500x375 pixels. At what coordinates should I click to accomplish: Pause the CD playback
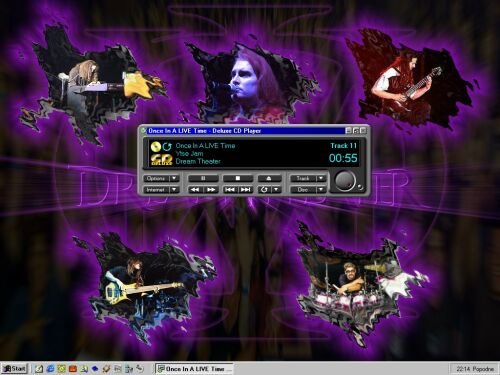coord(203,178)
